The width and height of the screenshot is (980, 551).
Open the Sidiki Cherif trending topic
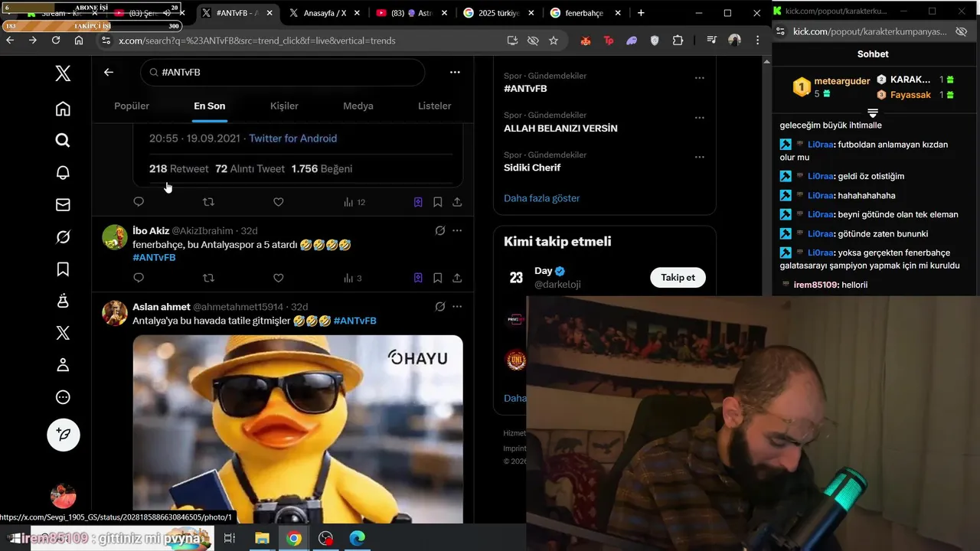point(532,168)
